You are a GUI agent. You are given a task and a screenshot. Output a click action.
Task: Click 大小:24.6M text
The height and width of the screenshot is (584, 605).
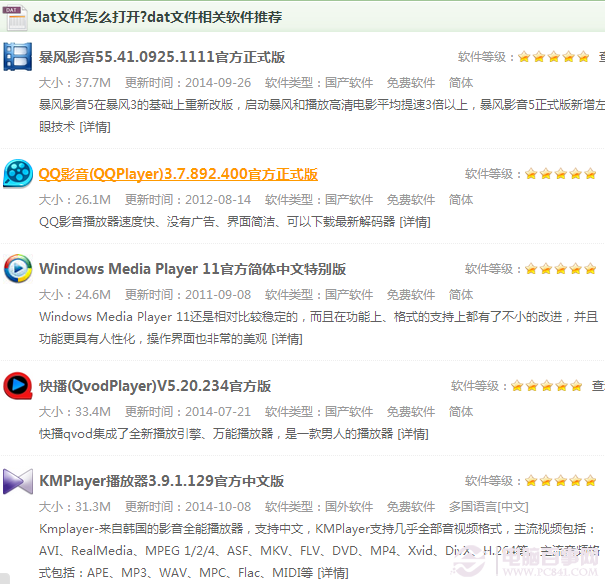(x=75, y=295)
